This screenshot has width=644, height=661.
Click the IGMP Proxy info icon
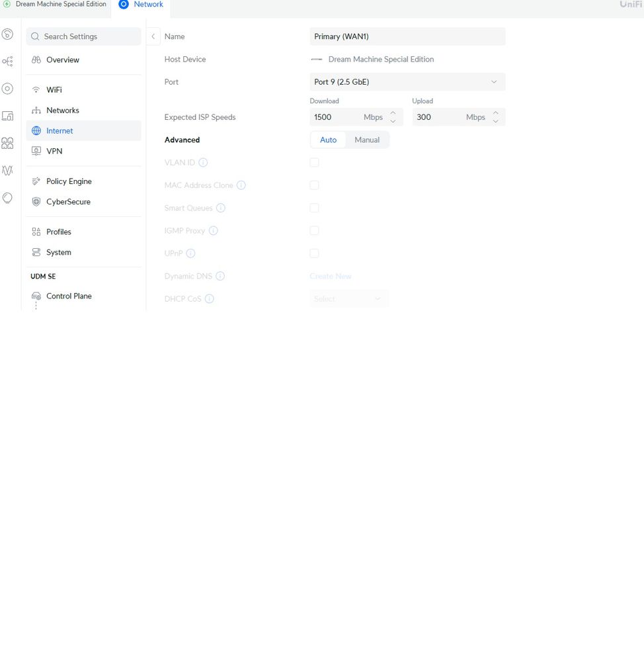[214, 231]
